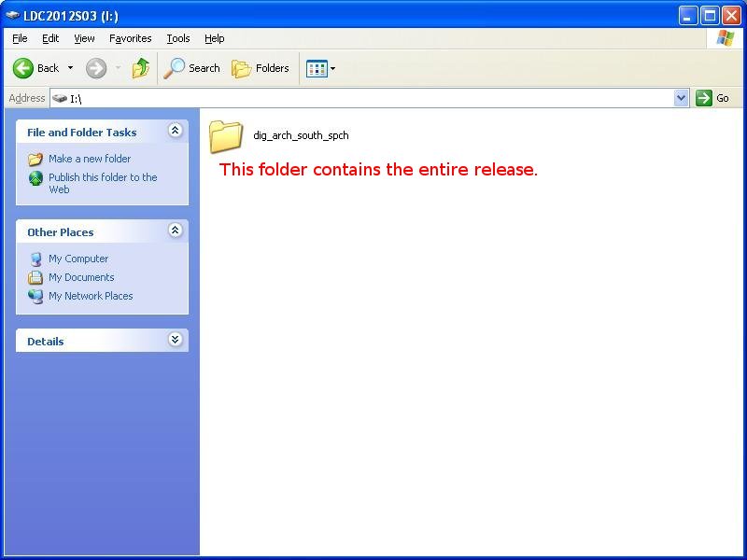The image size is (747, 560).
Task: Expand the Details panel
Action: tap(175, 340)
